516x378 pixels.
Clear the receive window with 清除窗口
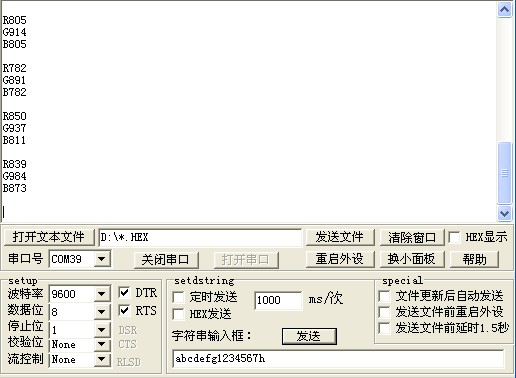412,237
